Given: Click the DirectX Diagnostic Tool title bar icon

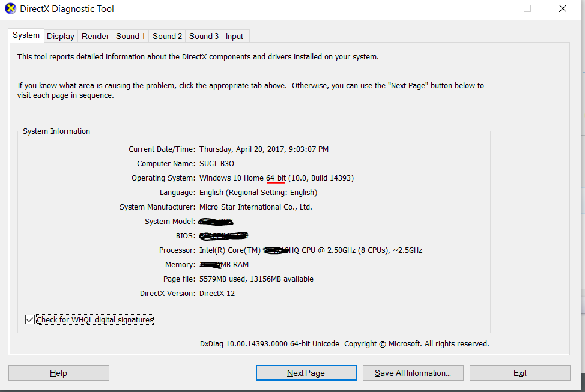Looking at the screenshot, I should [x=11, y=8].
